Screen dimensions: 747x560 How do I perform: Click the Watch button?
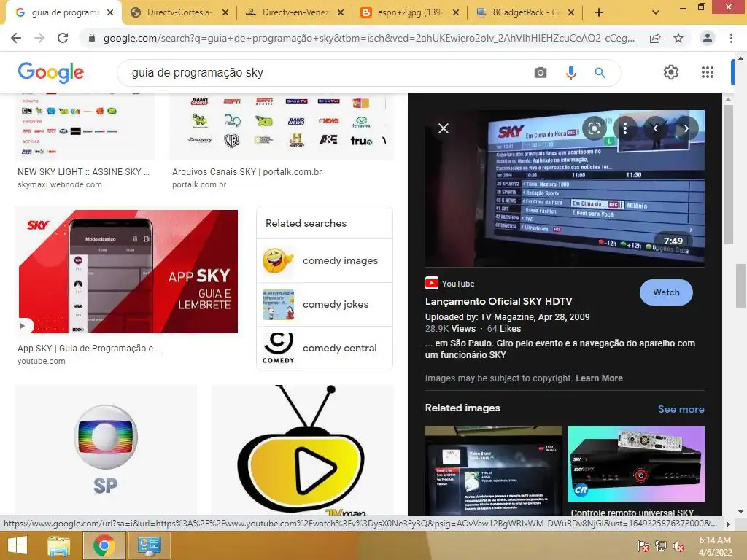tap(666, 292)
